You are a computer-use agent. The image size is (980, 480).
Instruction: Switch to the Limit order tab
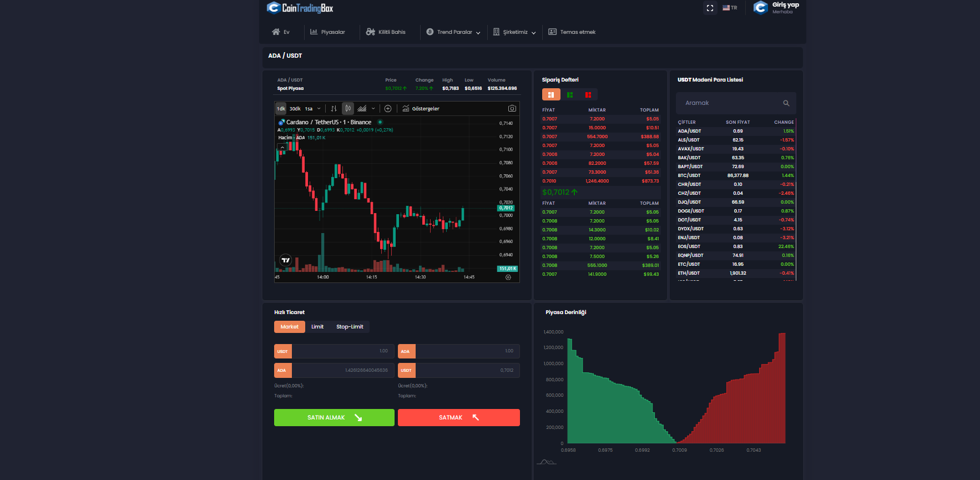(317, 327)
